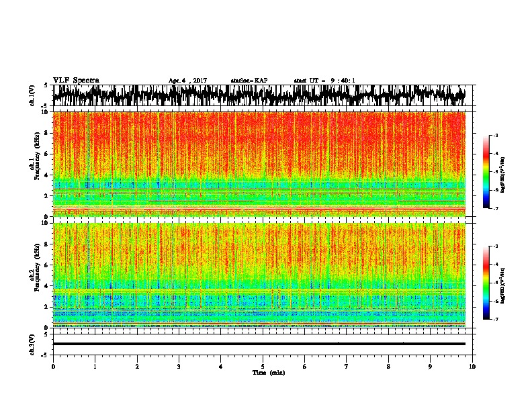Click the 'ch.1(V)' waveform axis label
532x411 pixels.
(x=32, y=95)
